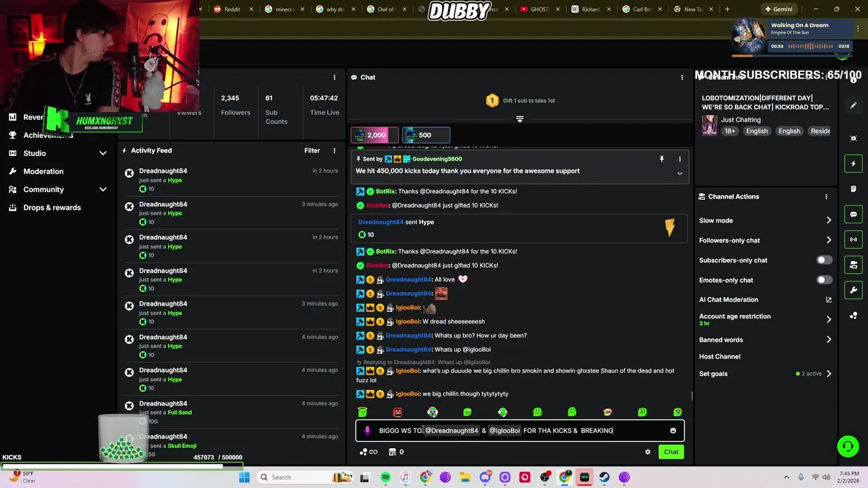Open AI Chat Moderation external link icon

pos(829,300)
